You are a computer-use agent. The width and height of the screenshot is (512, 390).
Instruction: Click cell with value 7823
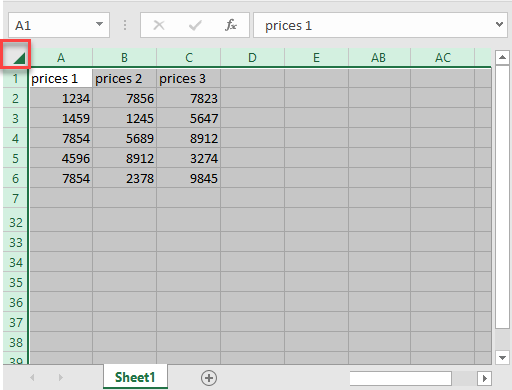(x=189, y=99)
